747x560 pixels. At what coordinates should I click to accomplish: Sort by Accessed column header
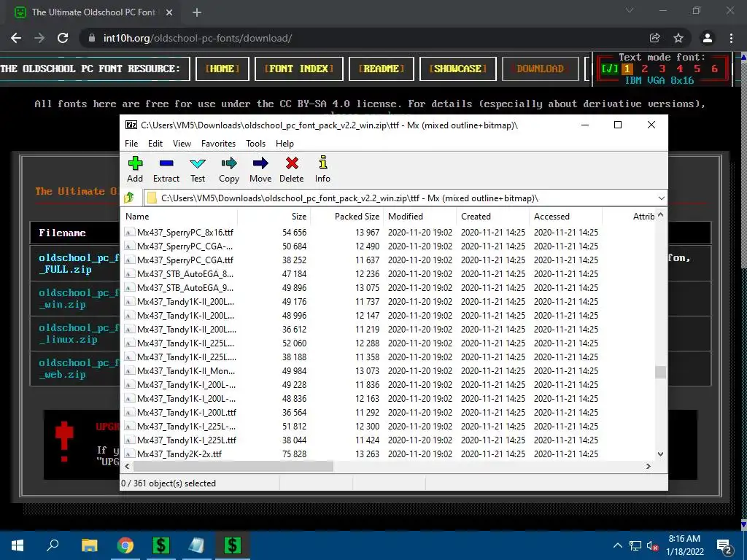click(x=565, y=216)
